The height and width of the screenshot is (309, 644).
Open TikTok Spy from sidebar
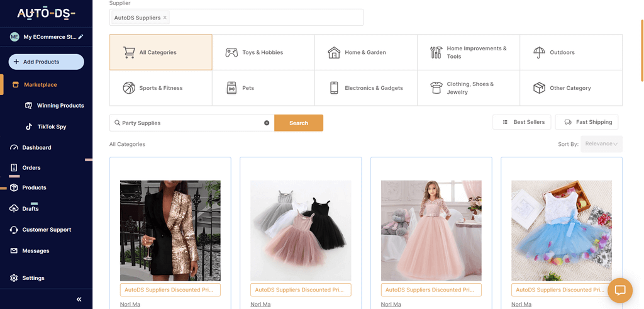51,126
